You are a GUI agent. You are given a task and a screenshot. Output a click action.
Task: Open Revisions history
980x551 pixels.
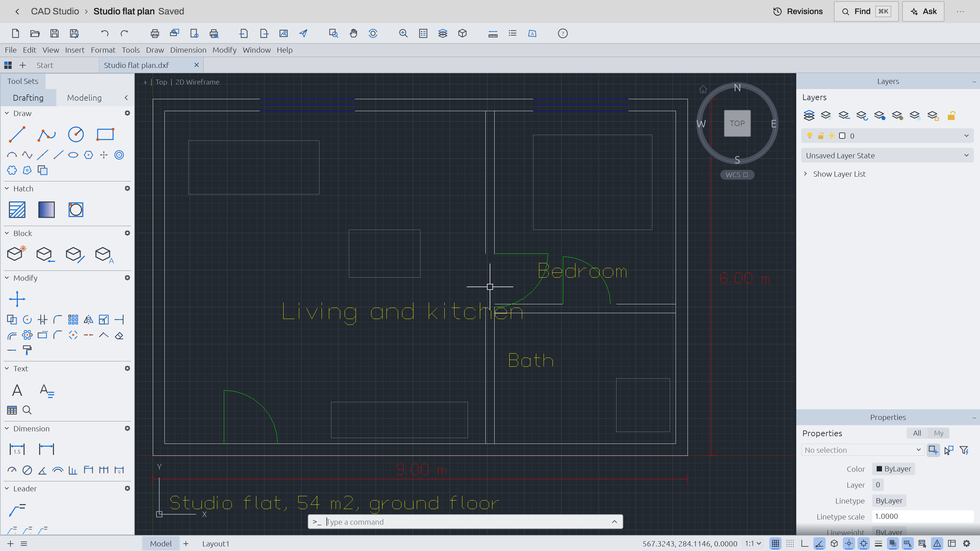798,11
